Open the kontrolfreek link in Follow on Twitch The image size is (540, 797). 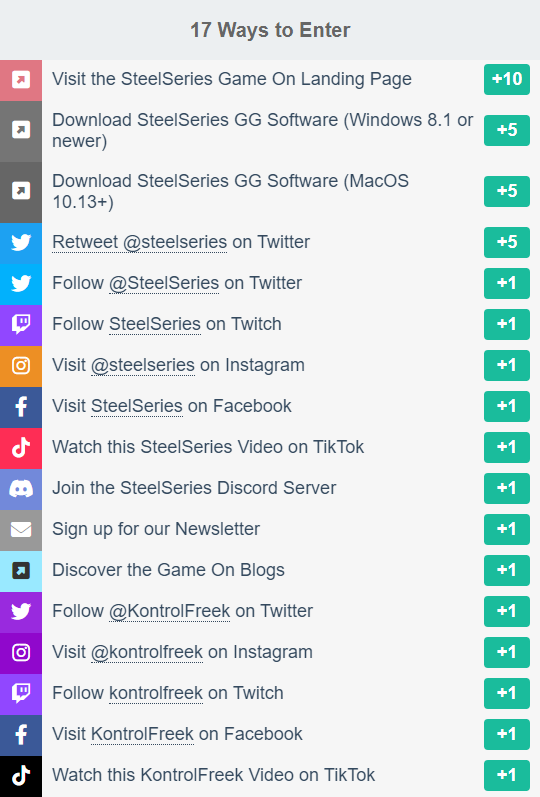pyautogui.click(x=156, y=693)
